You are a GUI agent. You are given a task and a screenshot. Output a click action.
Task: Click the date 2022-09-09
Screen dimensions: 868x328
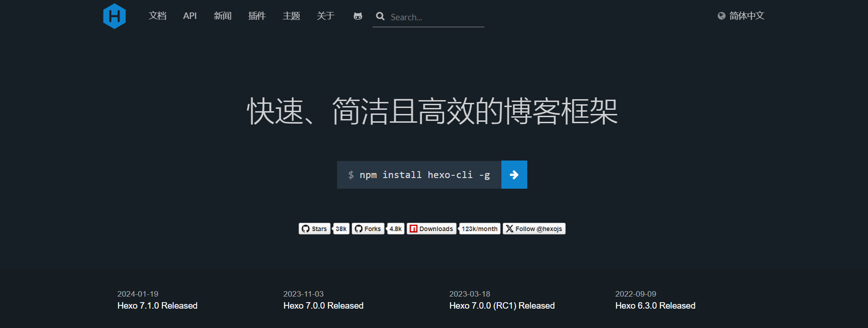[x=635, y=294]
